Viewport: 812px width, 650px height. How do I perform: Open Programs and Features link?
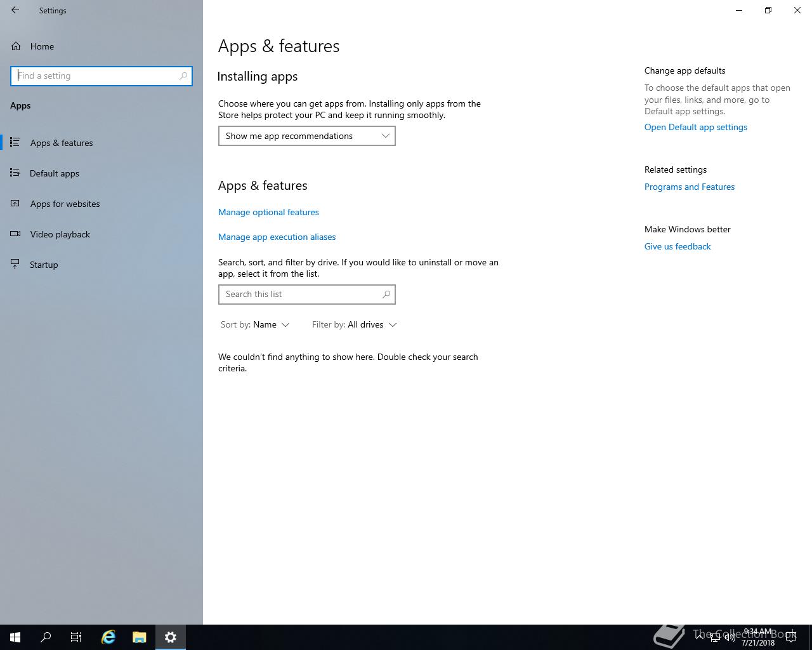[690, 187]
